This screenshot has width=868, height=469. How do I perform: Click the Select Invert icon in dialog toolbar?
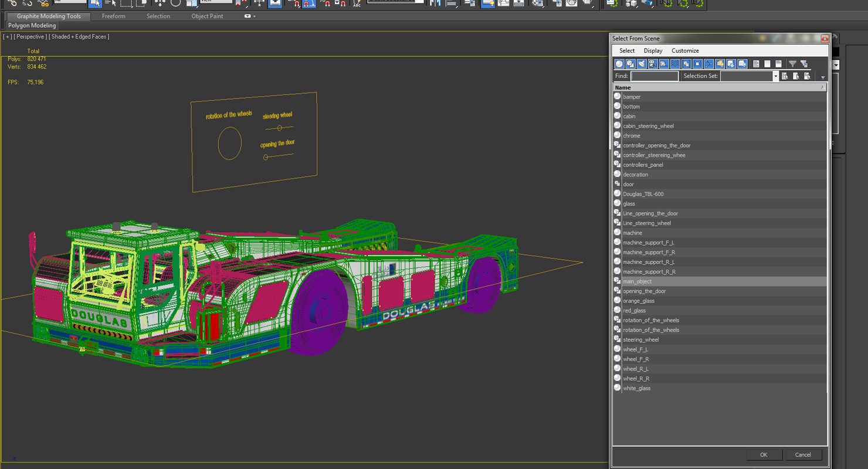coord(778,64)
